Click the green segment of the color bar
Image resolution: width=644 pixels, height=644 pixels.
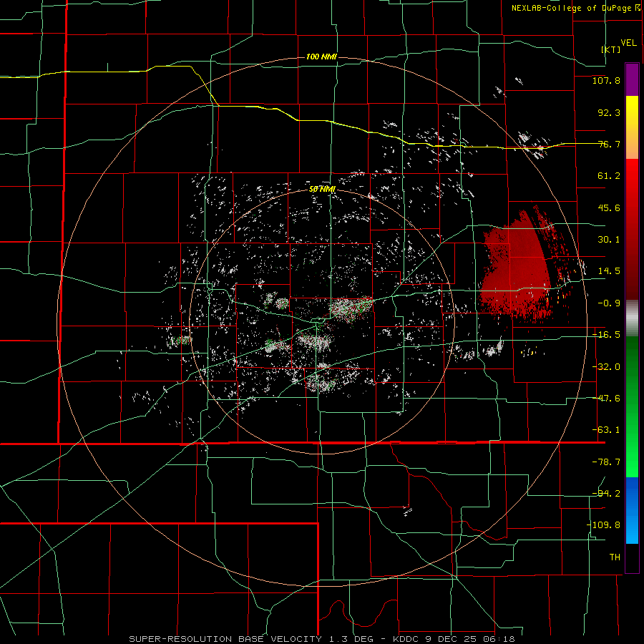point(632,406)
